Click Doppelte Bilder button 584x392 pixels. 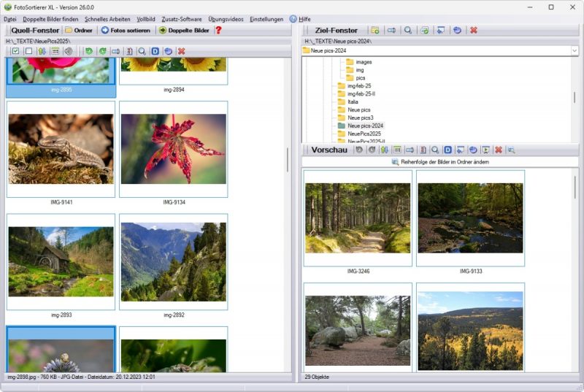[x=185, y=30]
